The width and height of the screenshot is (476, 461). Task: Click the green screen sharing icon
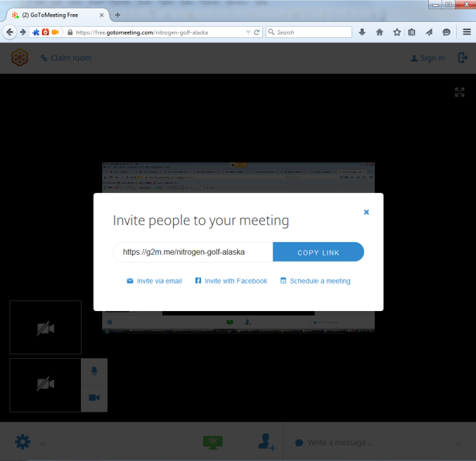click(213, 443)
